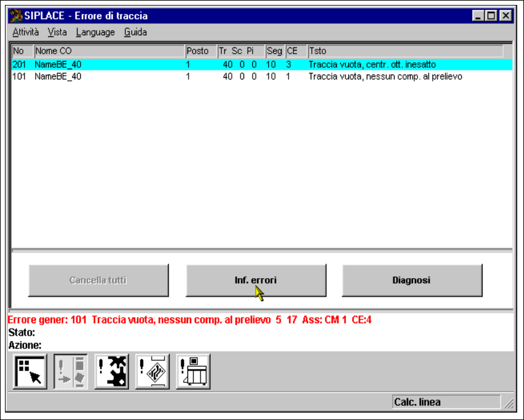
Task: Close the SIPLACE Errore di traccia window
Action: point(506,15)
